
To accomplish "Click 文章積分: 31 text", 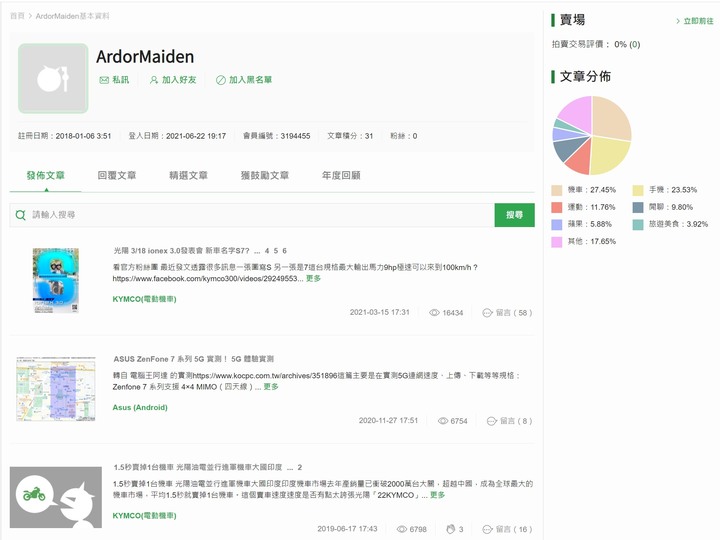I will tap(350, 136).
